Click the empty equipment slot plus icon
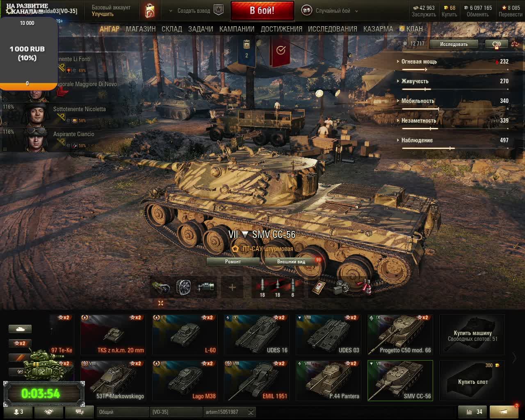 pos(232,287)
